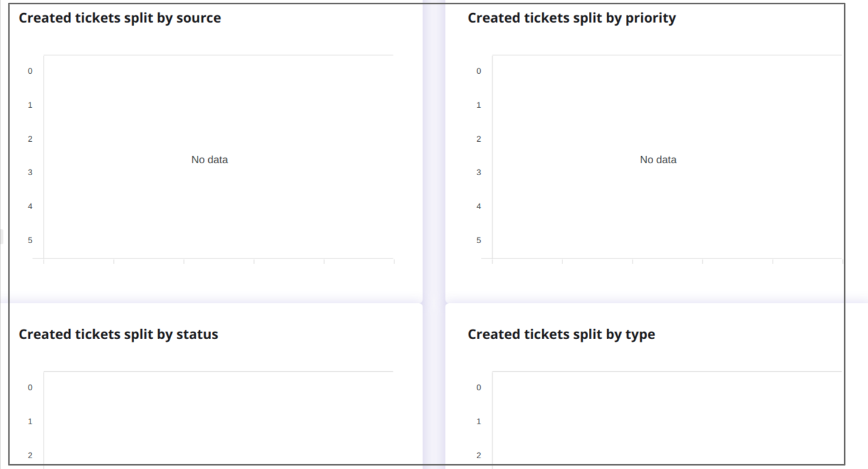Click 'No data' text in the priority chart
The width and height of the screenshot is (868, 469).
tap(658, 160)
